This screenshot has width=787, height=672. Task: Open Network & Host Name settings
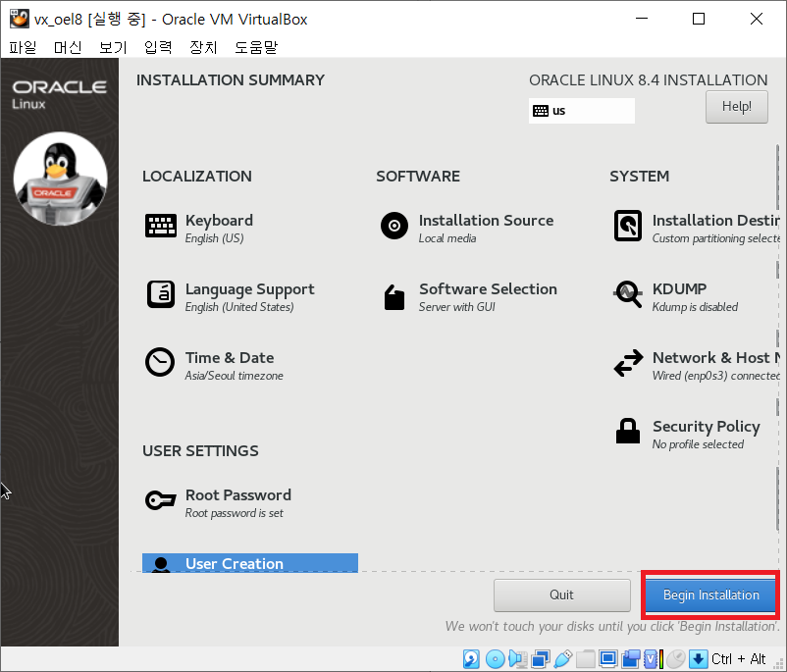point(696,365)
